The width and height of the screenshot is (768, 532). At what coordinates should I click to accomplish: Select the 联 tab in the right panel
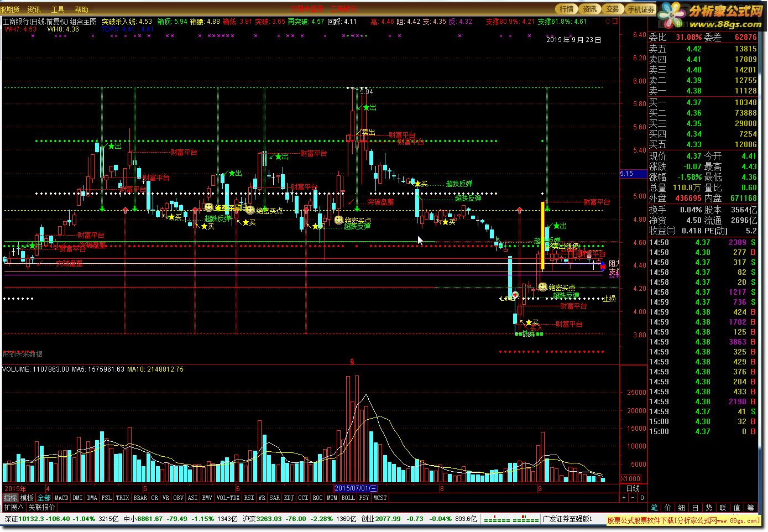(723, 507)
